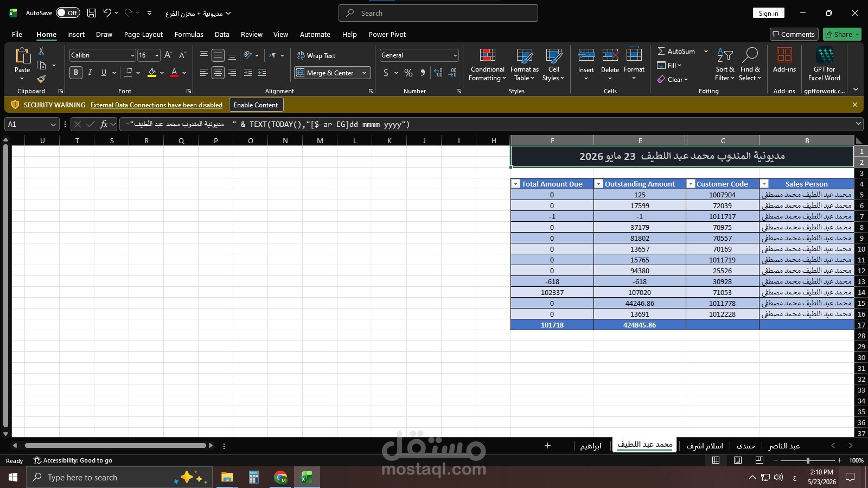The image size is (868, 488).
Task: Open the font name Calibri dropdown
Action: point(132,55)
